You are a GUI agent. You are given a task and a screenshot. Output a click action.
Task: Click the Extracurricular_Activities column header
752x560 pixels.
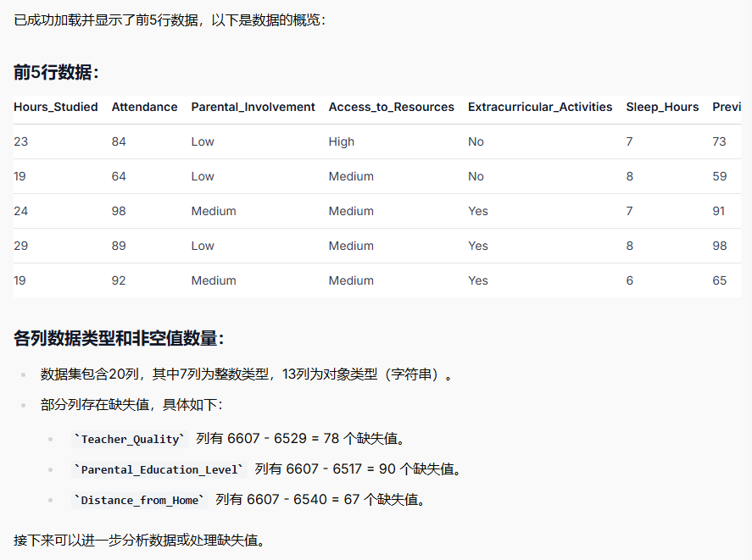pos(540,107)
